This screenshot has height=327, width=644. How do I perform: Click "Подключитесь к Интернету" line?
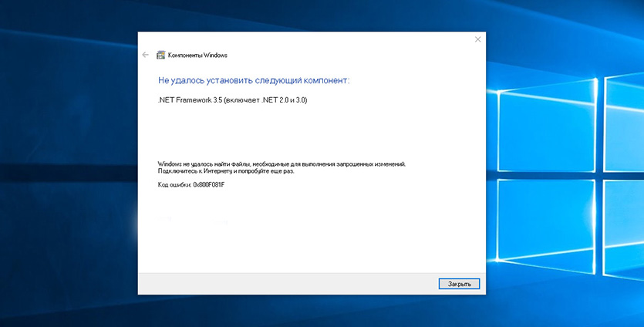coord(226,171)
